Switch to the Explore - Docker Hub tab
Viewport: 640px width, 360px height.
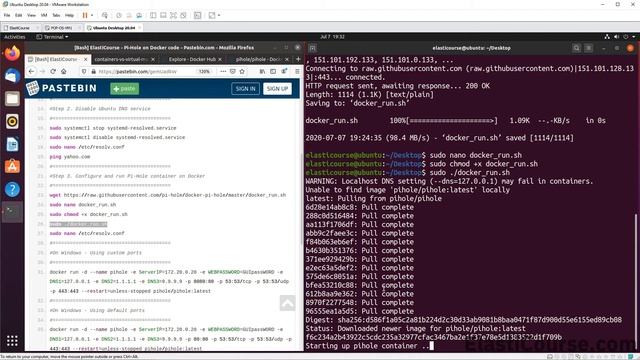[195, 59]
